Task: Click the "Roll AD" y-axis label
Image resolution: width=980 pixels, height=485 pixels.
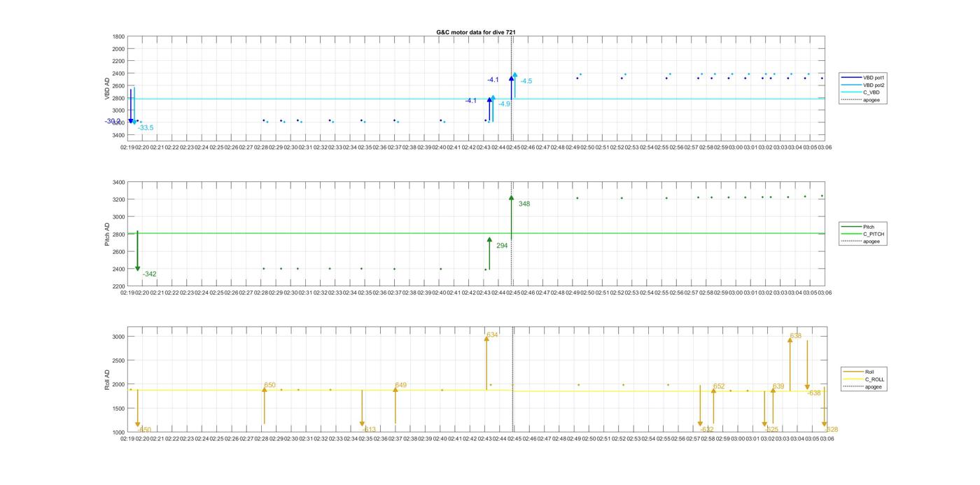Action: pyautogui.click(x=108, y=379)
